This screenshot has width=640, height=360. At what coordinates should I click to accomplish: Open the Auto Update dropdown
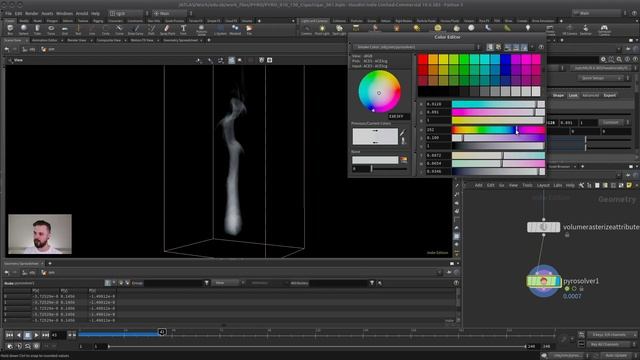click(618, 356)
